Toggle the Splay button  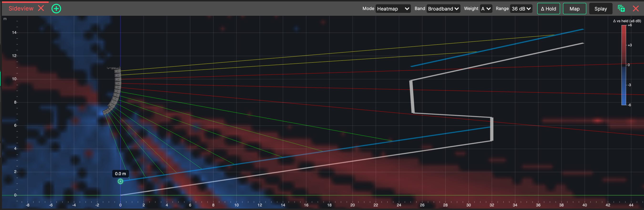coord(600,9)
